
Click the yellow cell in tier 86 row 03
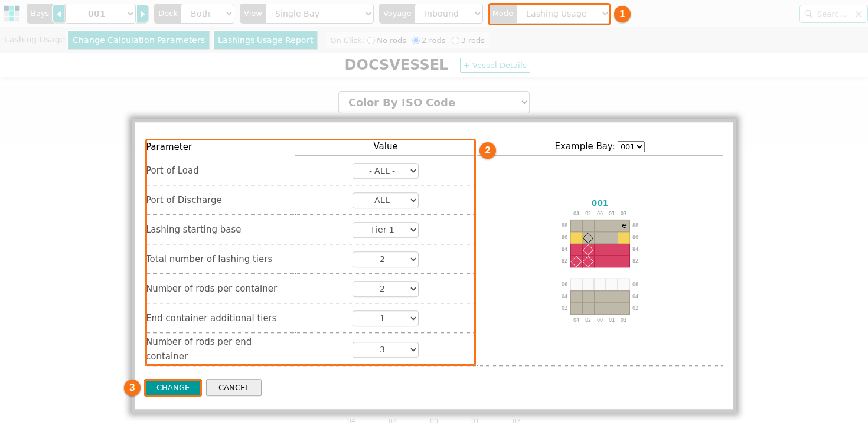tap(624, 238)
